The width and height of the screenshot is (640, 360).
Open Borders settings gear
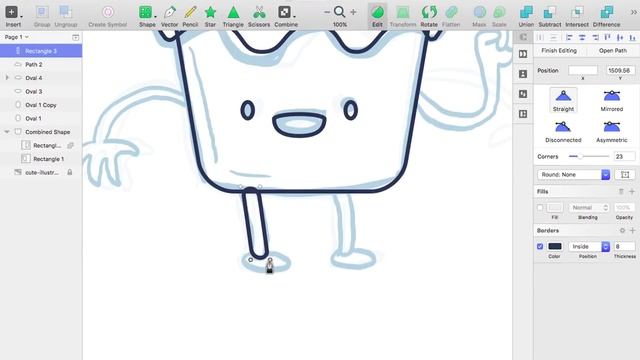tap(622, 231)
